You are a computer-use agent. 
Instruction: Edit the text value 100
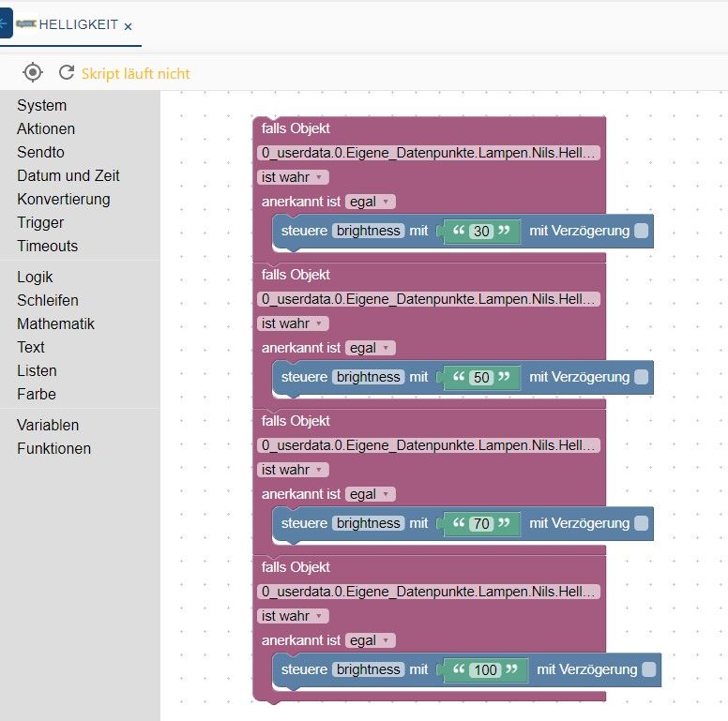click(x=485, y=669)
